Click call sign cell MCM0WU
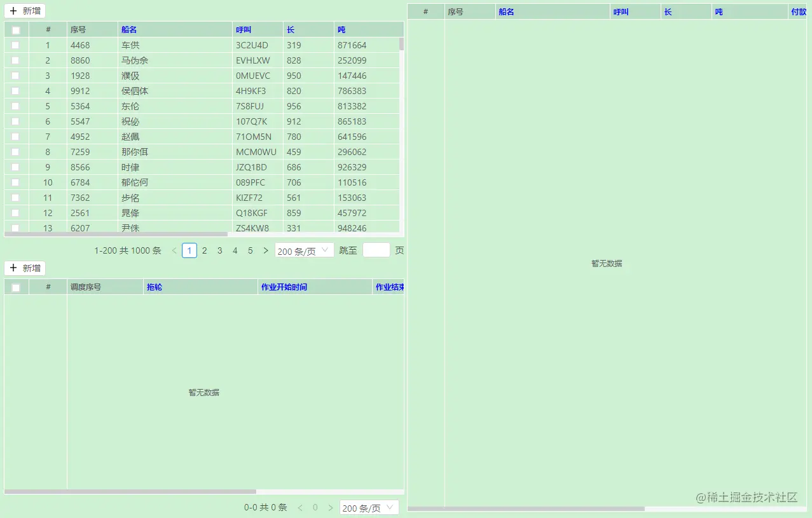This screenshot has height=518, width=812. point(258,152)
